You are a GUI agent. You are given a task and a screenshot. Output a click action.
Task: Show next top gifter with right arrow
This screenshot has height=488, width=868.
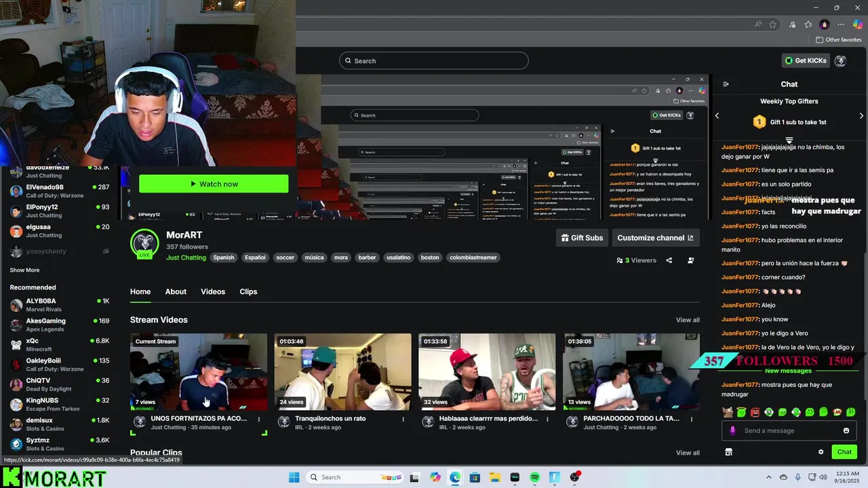point(861,115)
